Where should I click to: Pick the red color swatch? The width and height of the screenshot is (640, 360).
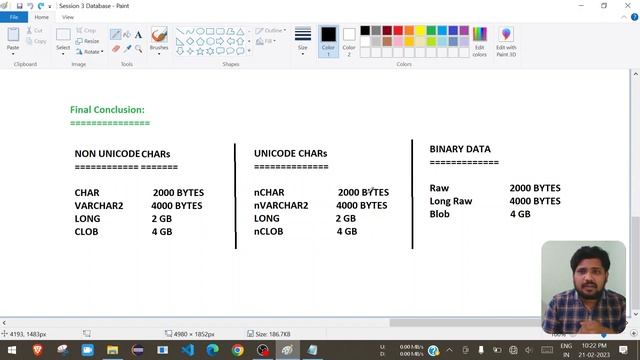click(x=398, y=30)
